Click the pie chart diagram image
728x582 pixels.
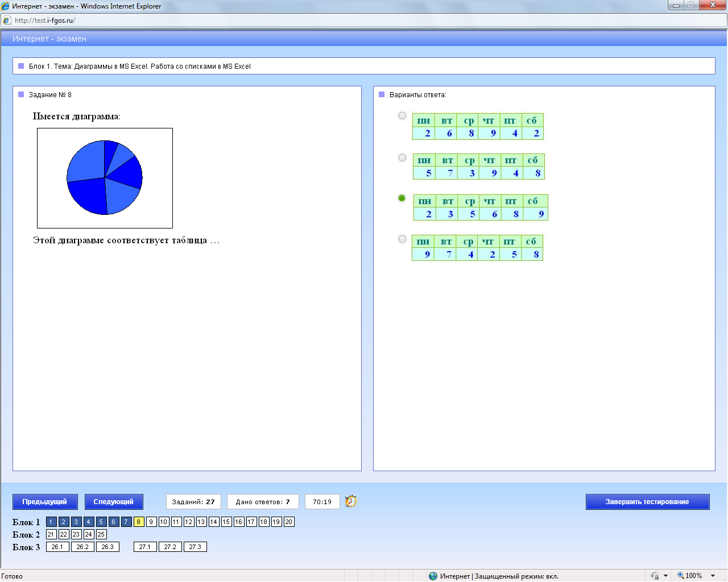(x=105, y=178)
